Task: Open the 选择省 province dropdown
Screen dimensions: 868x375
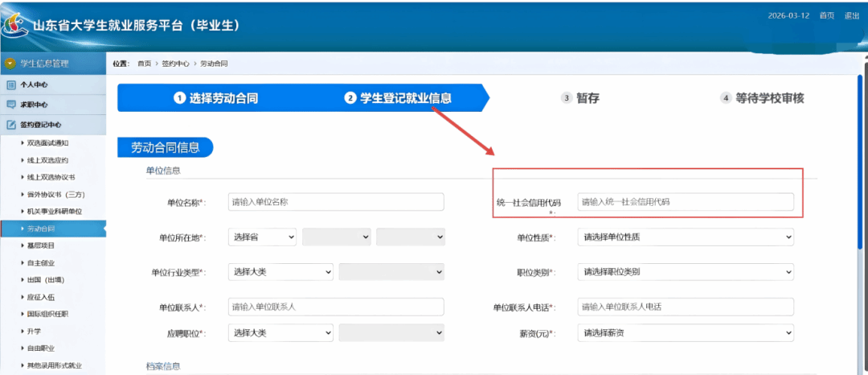Action: tap(262, 237)
